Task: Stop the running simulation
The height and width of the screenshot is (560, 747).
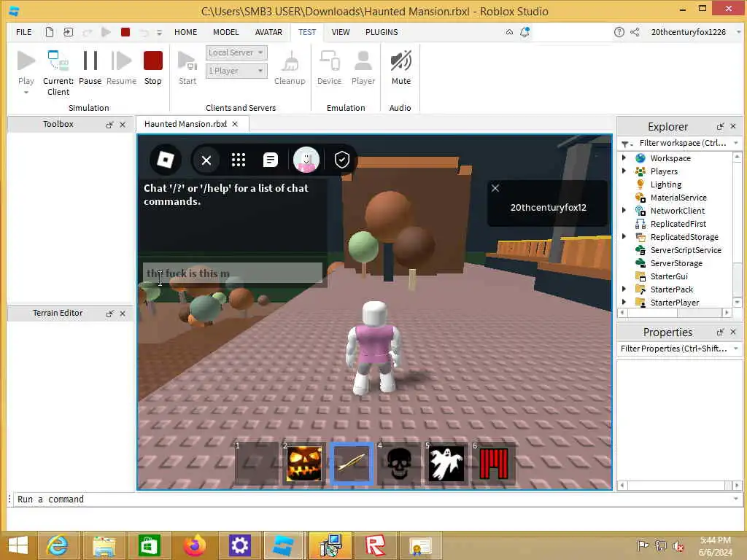Action: coord(153,68)
